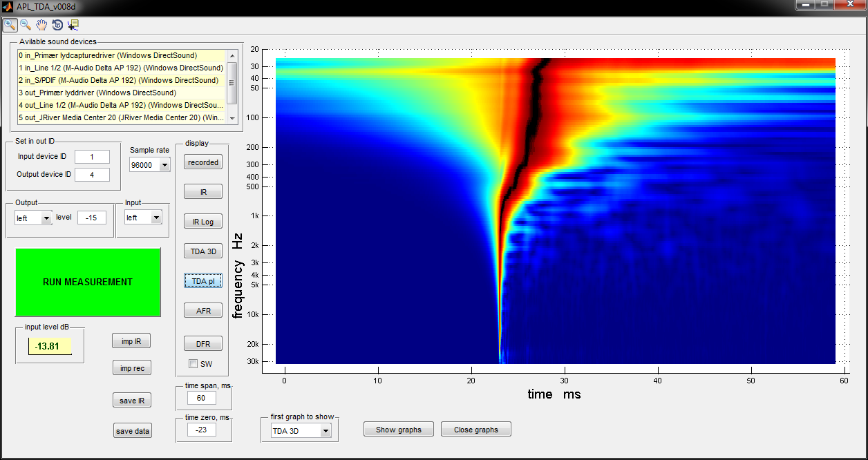Image resolution: width=868 pixels, height=460 pixels.
Task: Activate the Rotate 3D tool
Action: [57, 25]
